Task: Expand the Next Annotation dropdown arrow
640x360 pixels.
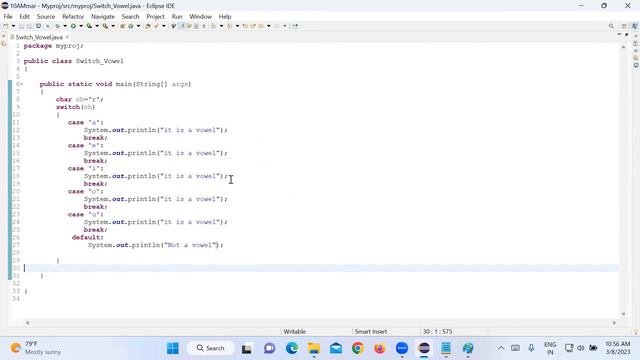Action: (x=221, y=26)
